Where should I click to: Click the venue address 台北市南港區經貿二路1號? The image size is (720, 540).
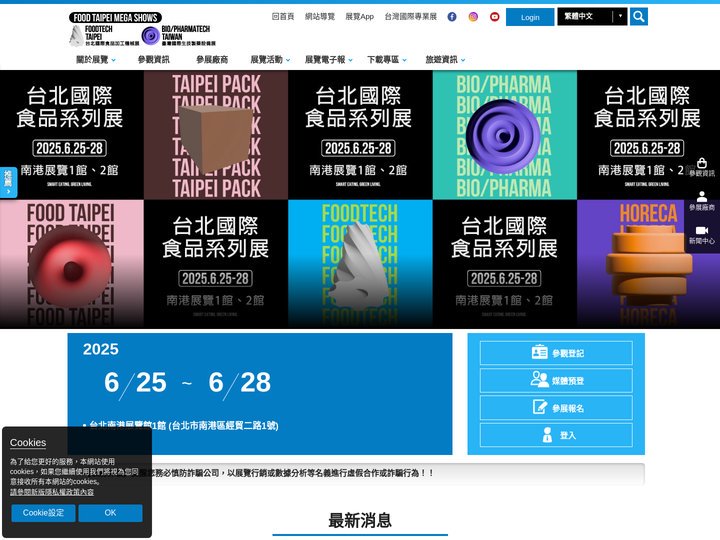coord(224,426)
